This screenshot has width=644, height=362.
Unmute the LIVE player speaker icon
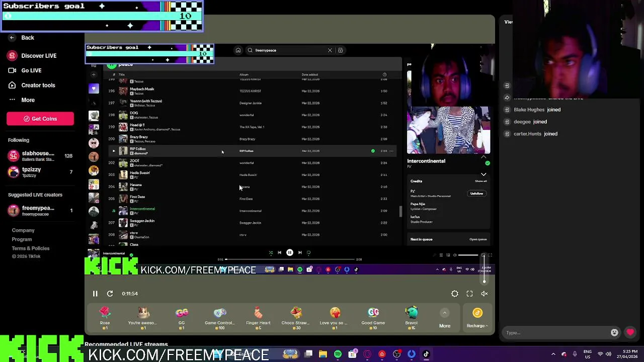[485, 294]
